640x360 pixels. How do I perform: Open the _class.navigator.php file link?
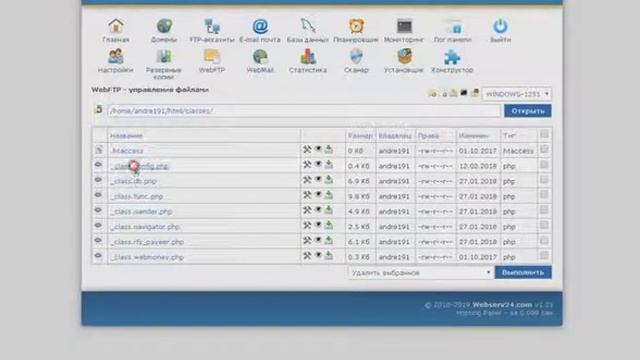[x=145, y=227]
